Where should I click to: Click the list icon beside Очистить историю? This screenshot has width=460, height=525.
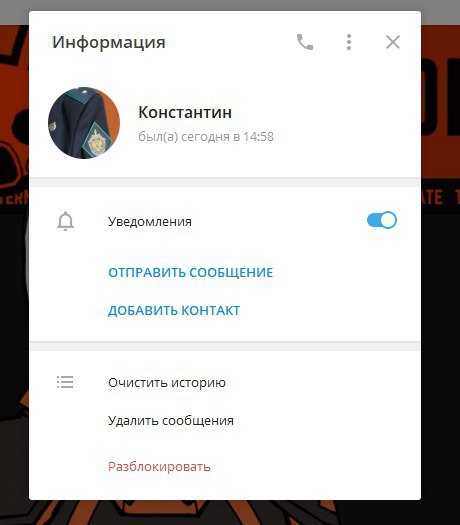point(65,382)
